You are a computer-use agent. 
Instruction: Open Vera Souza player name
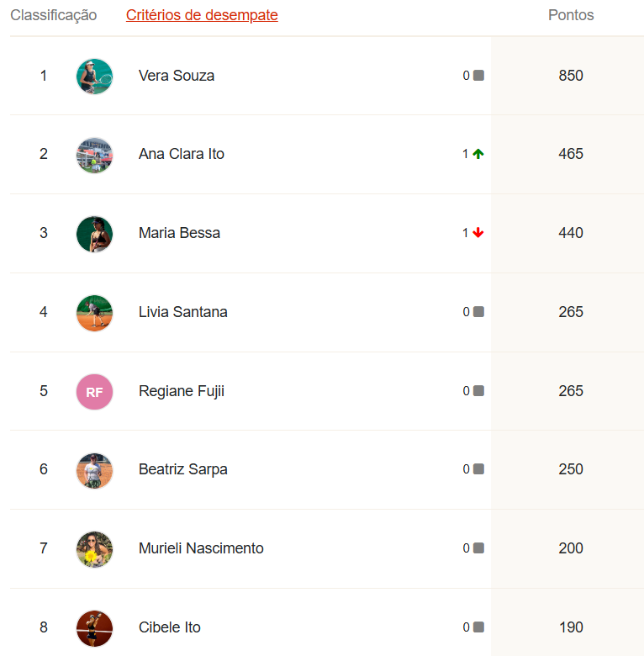(177, 76)
